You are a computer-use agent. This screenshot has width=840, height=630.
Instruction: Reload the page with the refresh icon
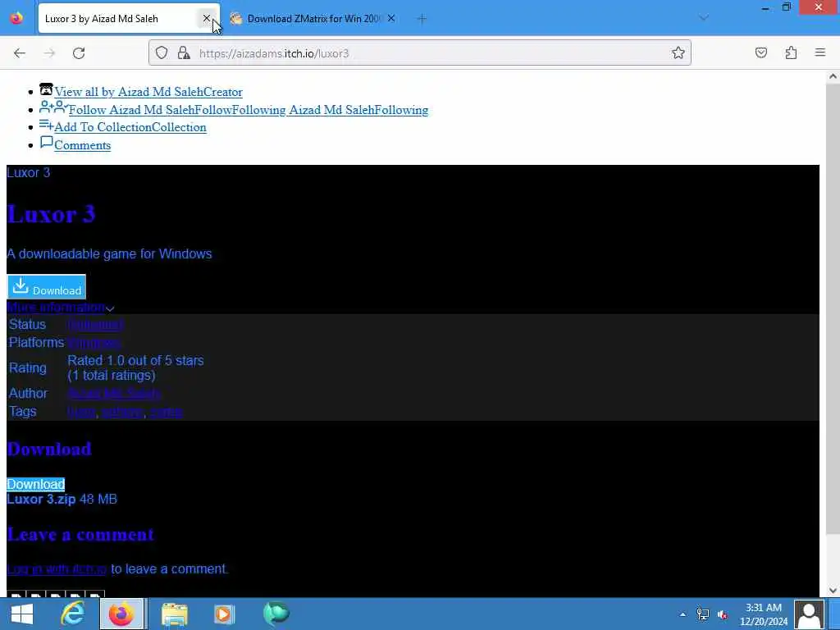point(79,53)
